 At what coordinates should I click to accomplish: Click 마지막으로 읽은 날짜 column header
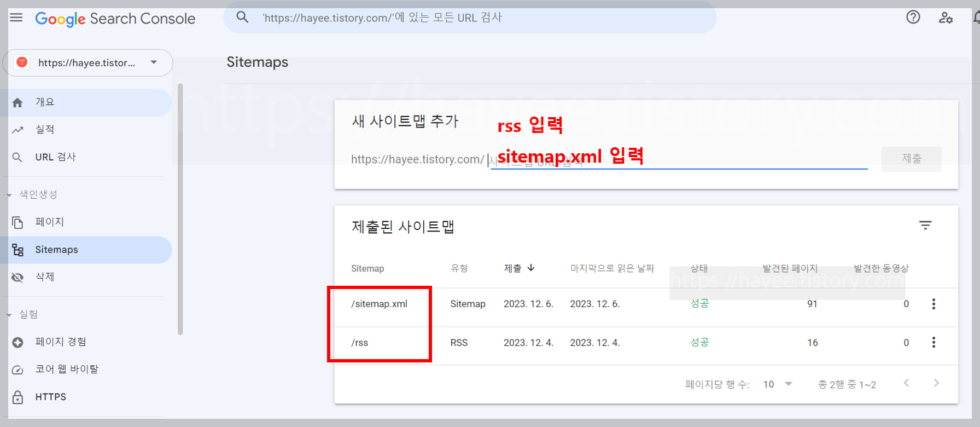(x=612, y=268)
